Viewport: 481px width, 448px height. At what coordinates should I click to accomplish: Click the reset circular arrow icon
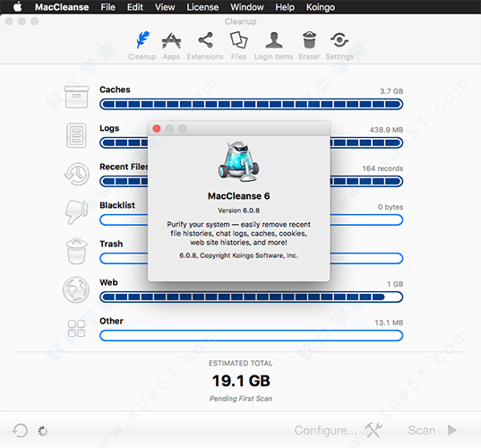[21, 430]
